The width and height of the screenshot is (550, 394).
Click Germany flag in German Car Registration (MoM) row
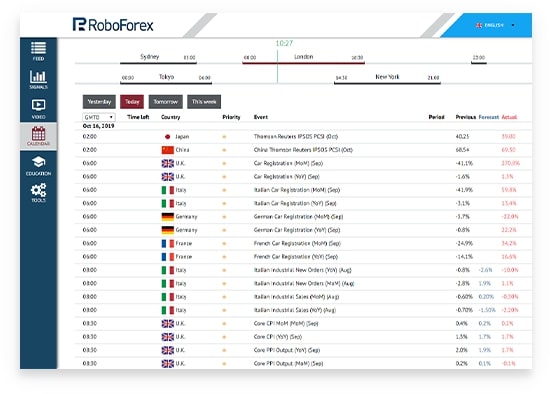(168, 217)
